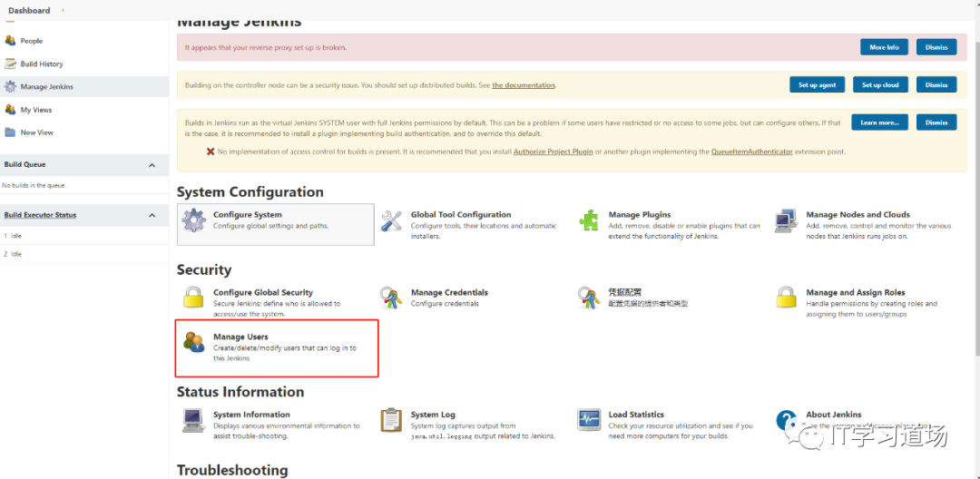The width and height of the screenshot is (980, 479).
Task: Open the Manage Users title link
Action: pos(240,337)
